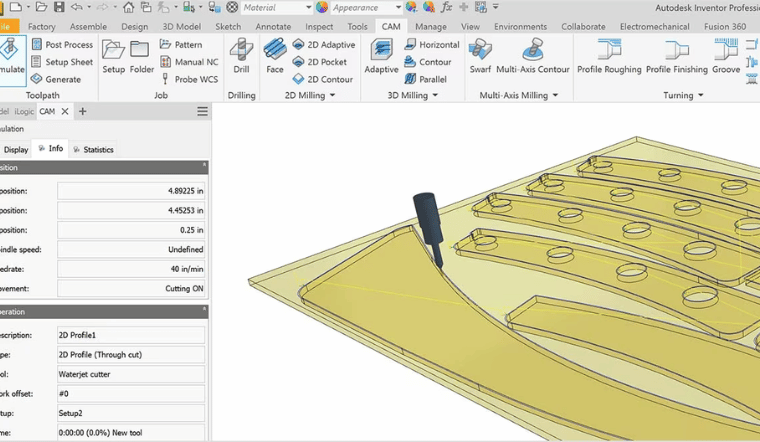Open the iLogic browser tab

click(24, 111)
